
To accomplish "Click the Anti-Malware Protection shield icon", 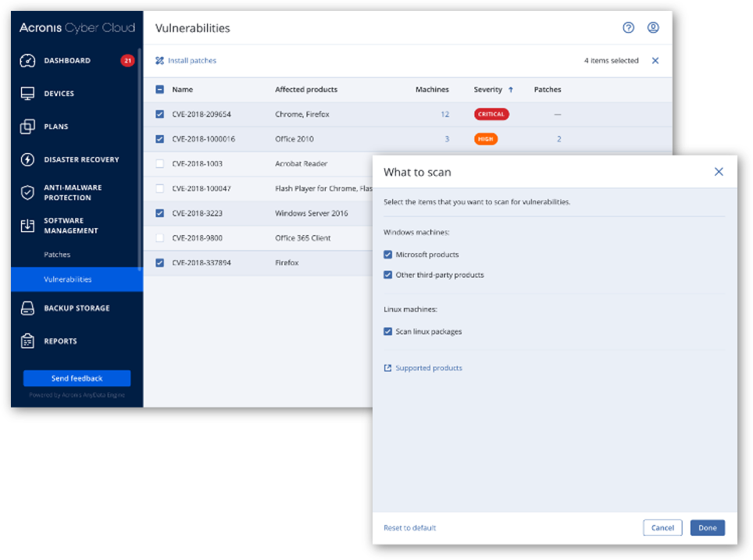I will [27, 193].
